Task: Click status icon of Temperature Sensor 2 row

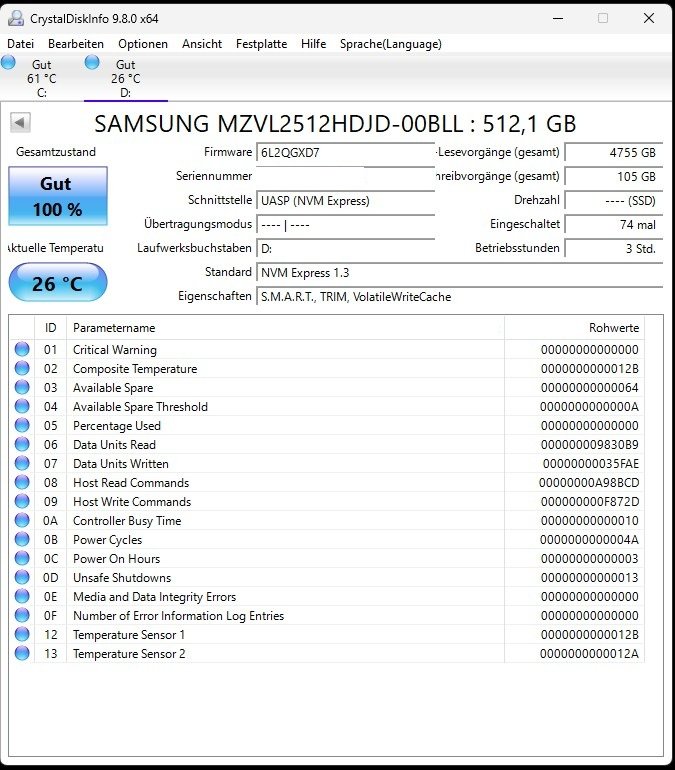Action: (22, 653)
